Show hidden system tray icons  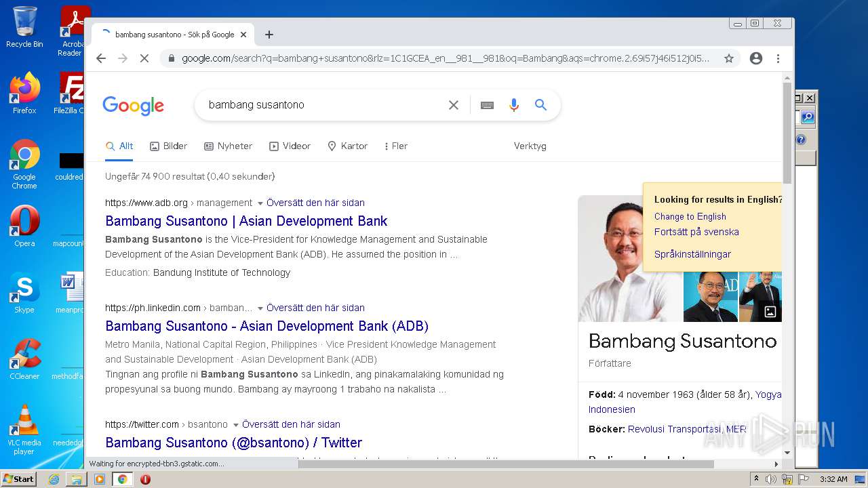tap(756, 479)
